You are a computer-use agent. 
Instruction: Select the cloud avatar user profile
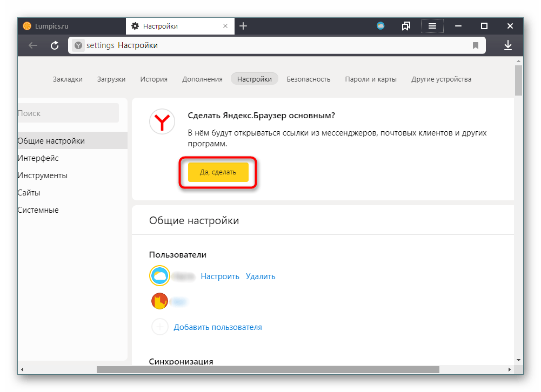tap(159, 276)
